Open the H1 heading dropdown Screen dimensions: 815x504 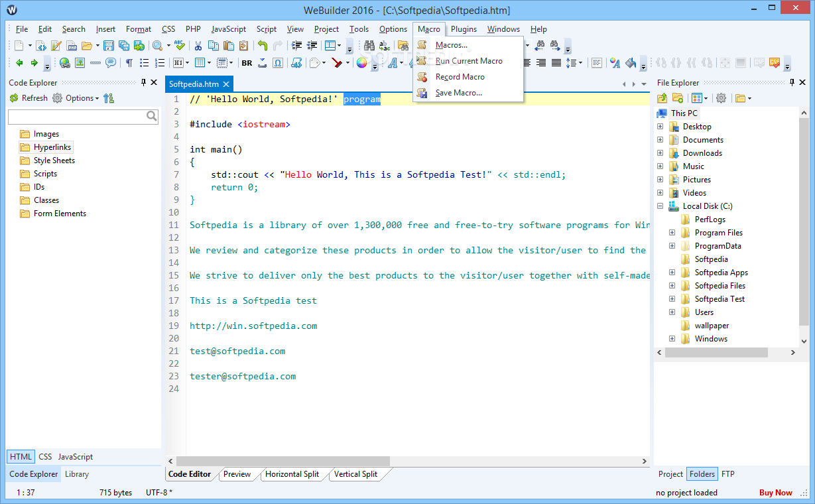point(187,63)
